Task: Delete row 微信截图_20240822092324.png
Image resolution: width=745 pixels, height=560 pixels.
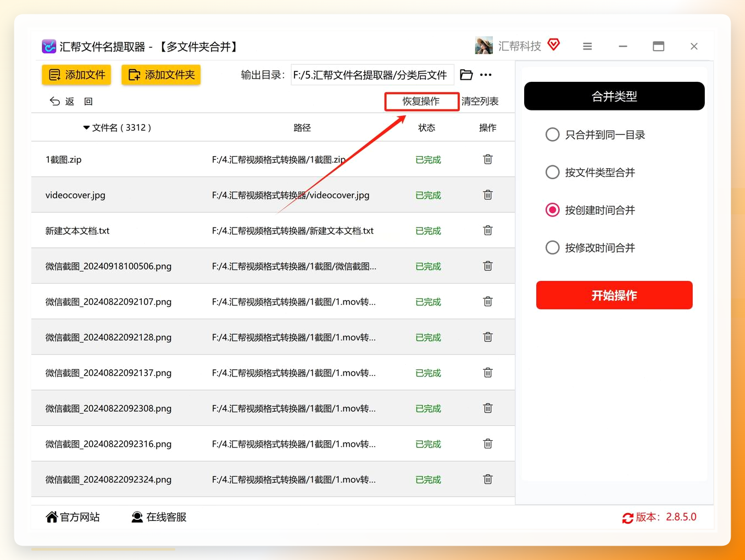Action: click(x=487, y=479)
